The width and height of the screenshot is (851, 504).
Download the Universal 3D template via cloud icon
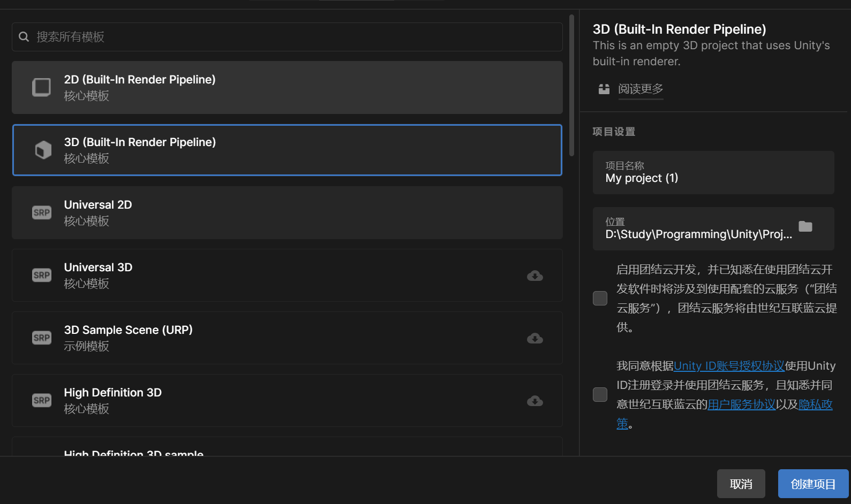click(535, 276)
